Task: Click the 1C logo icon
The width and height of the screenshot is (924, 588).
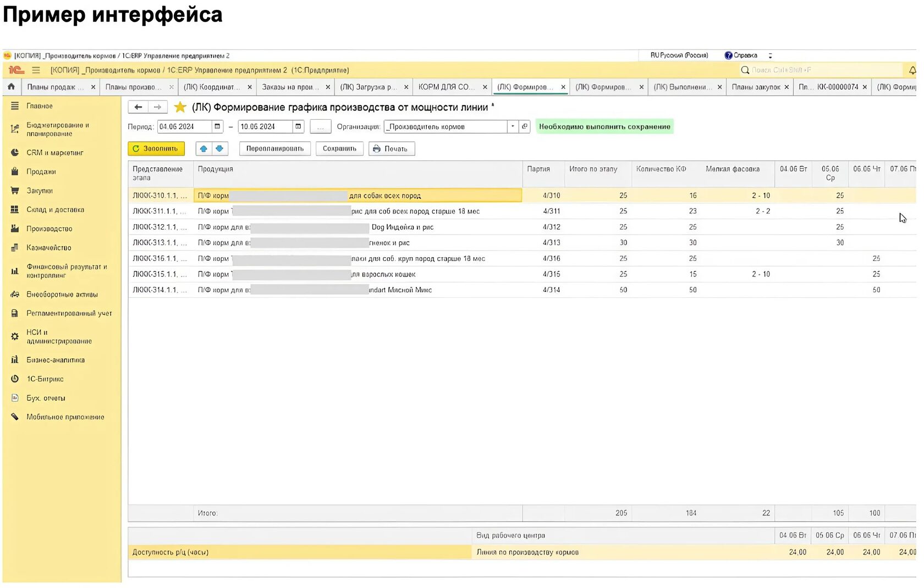Action: coord(16,70)
